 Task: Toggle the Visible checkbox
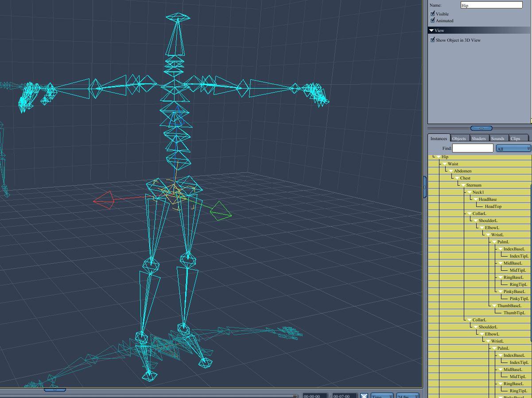[x=433, y=14]
